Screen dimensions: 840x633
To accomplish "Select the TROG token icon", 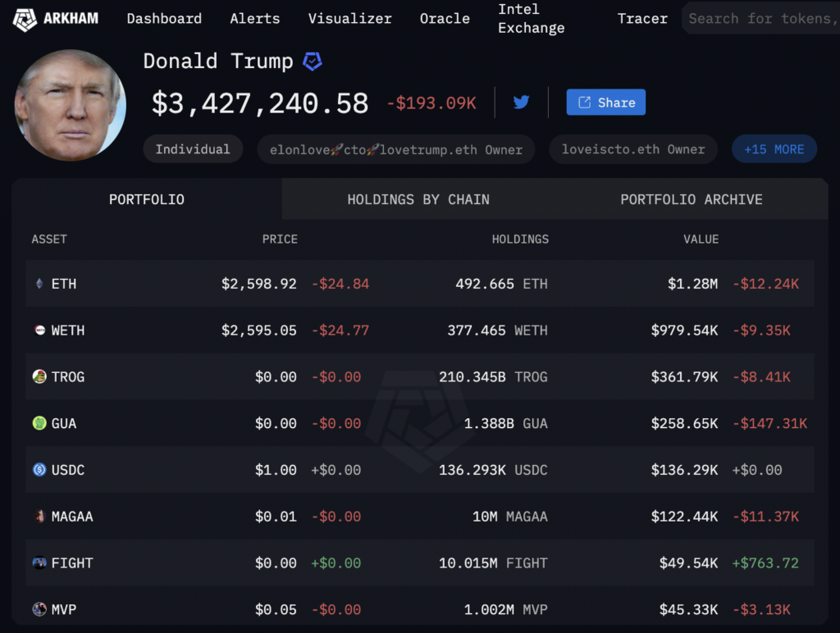I will pos(39,376).
